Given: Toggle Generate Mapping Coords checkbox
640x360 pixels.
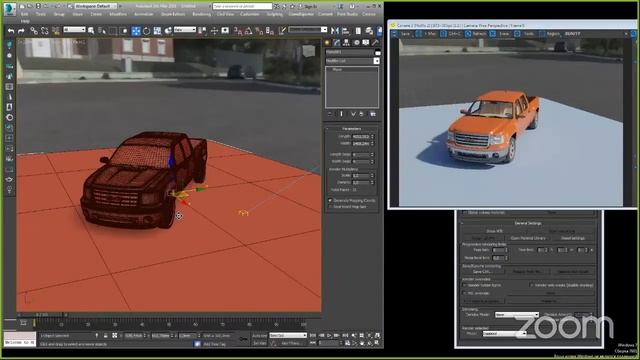Looking at the screenshot, I should [330, 200].
